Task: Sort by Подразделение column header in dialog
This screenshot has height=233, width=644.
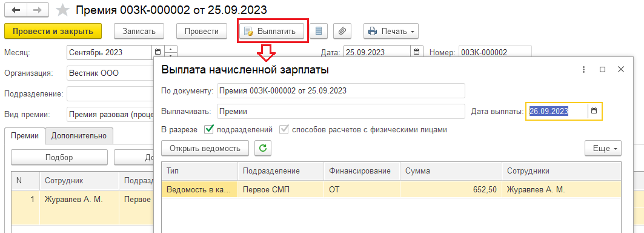Action: point(281,171)
